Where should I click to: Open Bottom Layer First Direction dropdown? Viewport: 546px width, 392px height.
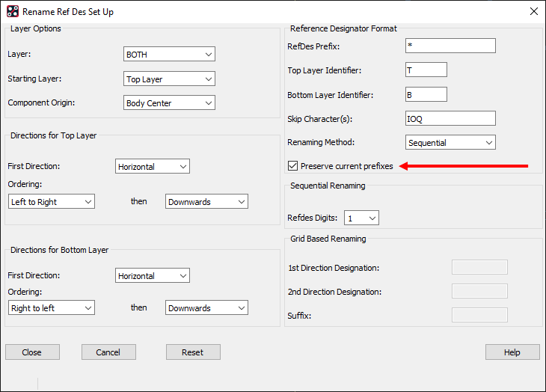[153, 275]
